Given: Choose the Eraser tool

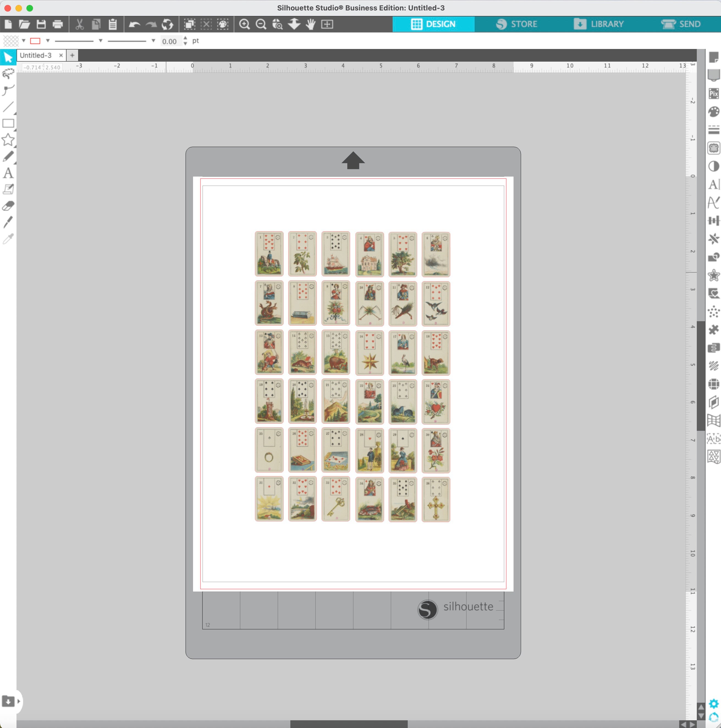Looking at the screenshot, I should click(8, 206).
